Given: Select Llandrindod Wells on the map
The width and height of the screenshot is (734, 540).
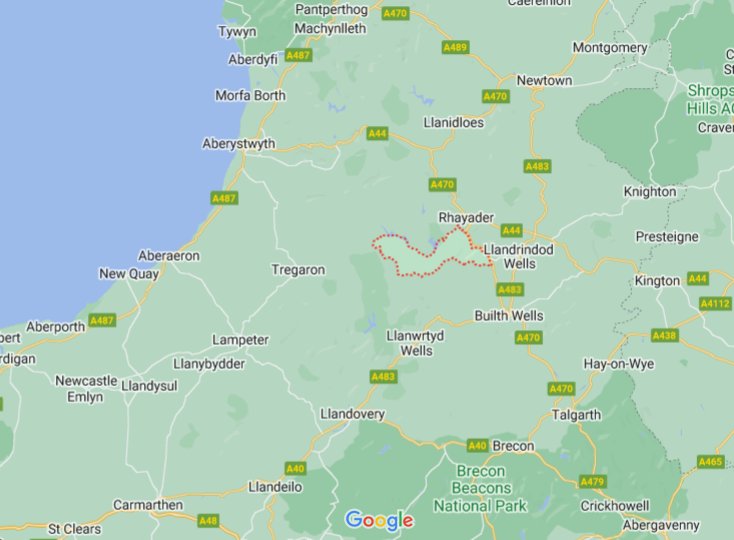Looking at the screenshot, I should [x=519, y=256].
